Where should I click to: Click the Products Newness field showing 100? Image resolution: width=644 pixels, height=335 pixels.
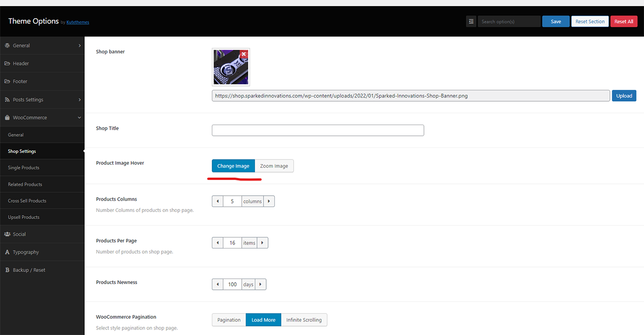pyautogui.click(x=232, y=284)
